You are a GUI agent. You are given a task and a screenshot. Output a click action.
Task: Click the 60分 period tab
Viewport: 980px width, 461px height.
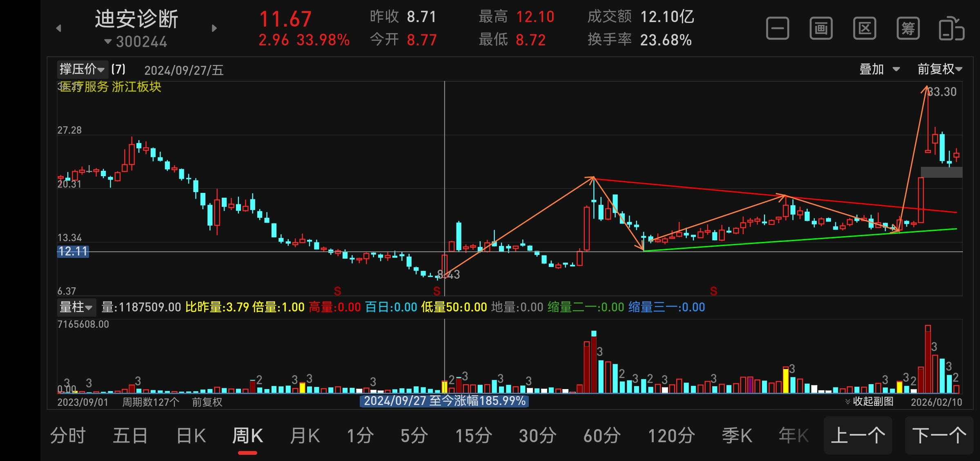[x=602, y=436]
